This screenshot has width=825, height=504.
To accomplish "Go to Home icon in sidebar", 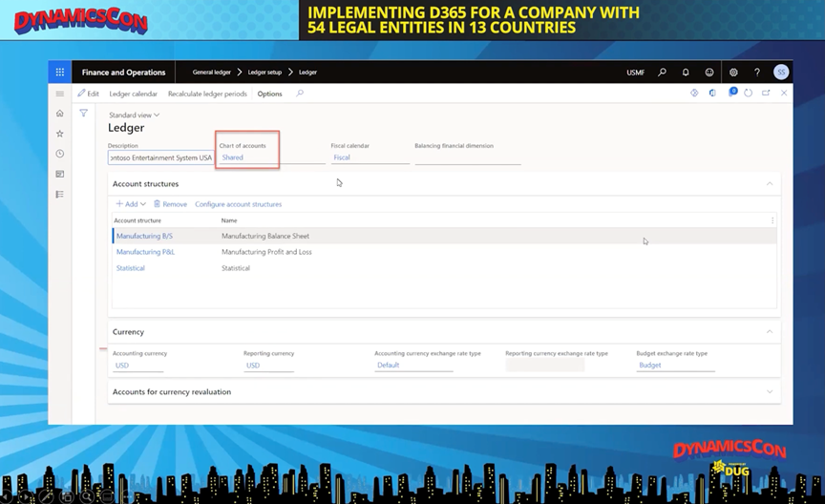I will click(59, 114).
